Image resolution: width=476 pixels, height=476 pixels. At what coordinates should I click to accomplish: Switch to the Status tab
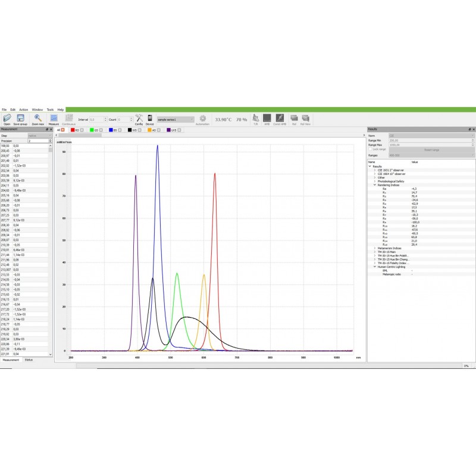[29, 360]
